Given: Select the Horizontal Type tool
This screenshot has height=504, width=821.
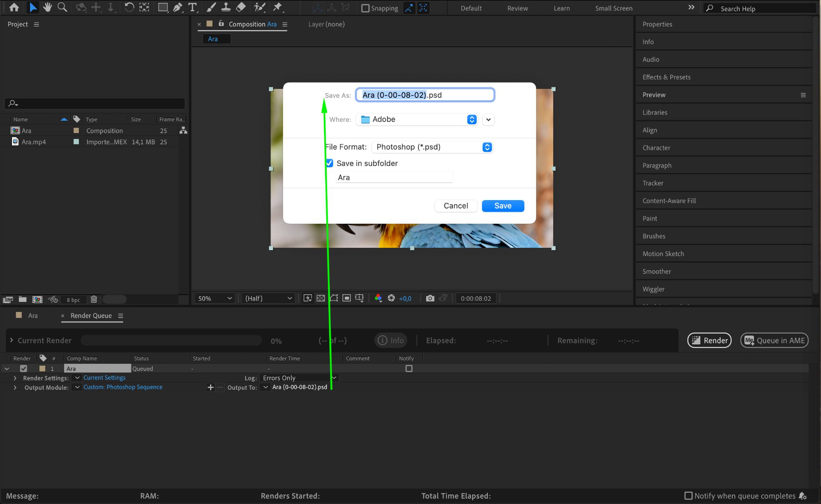Looking at the screenshot, I should click(192, 7).
